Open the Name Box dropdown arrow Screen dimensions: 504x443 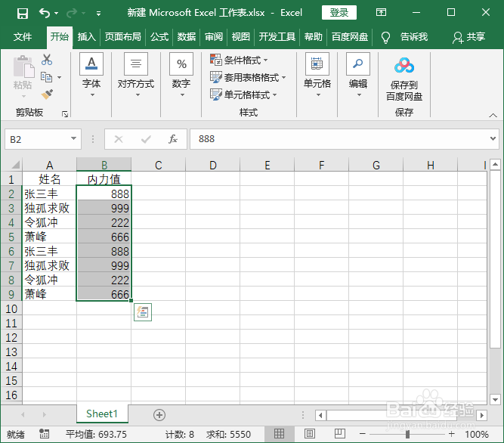coord(73,139)
